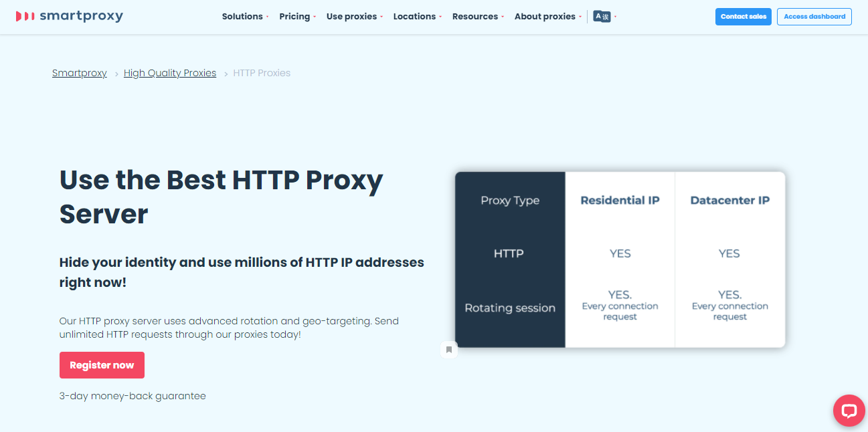The height and width of the screenshot is (432, 868).
Task: Click the Proxy Type table label
Action: 510,201
